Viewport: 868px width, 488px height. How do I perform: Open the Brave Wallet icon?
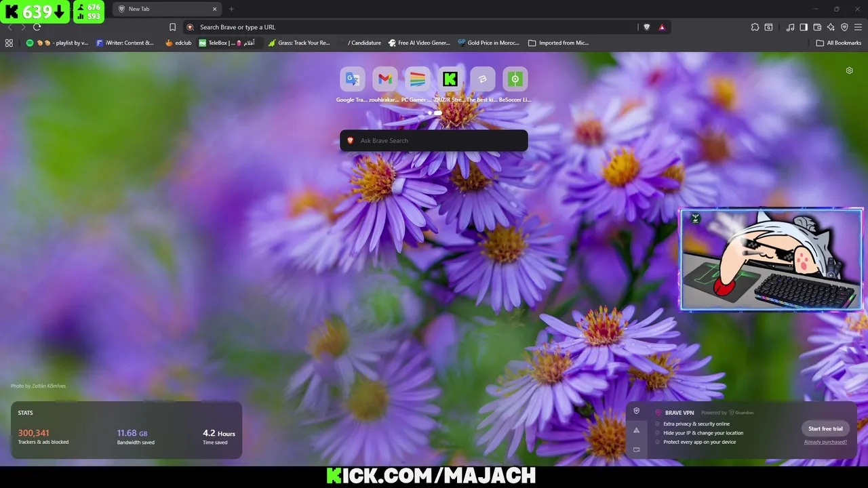coord(817,27)
